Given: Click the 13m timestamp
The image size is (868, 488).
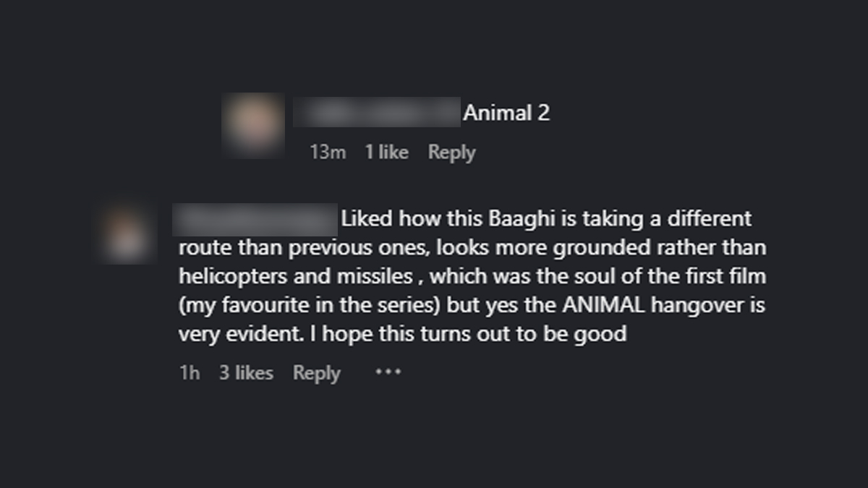Looking at the screenshot, I should click(328, 153).
